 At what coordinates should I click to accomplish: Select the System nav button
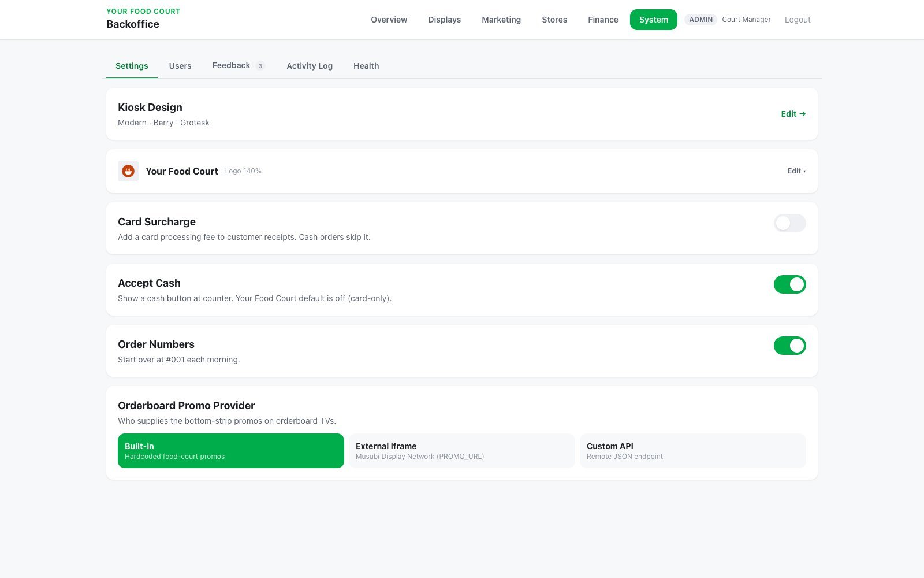coord(653,20)
